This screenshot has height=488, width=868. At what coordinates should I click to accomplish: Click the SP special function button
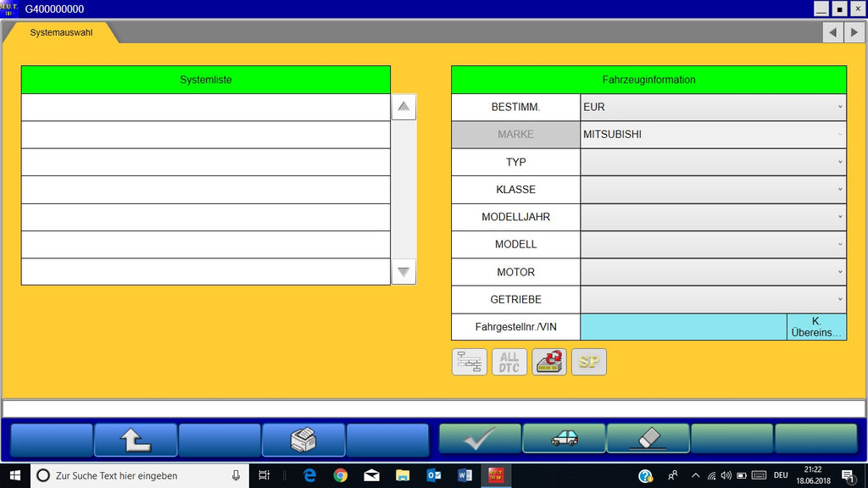(x=589, y=362)
